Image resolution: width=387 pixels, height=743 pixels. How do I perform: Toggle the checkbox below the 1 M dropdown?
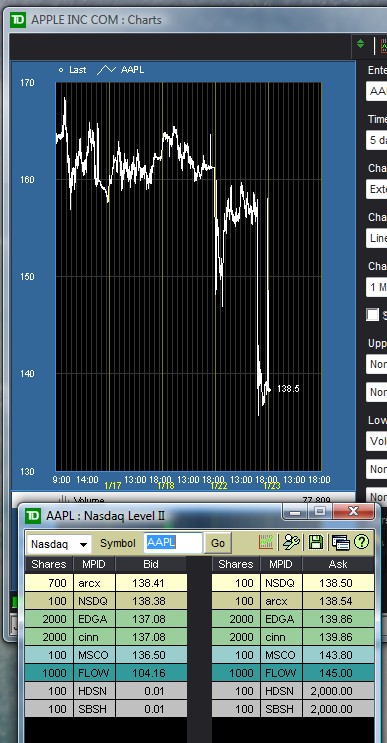coord(373,315)
